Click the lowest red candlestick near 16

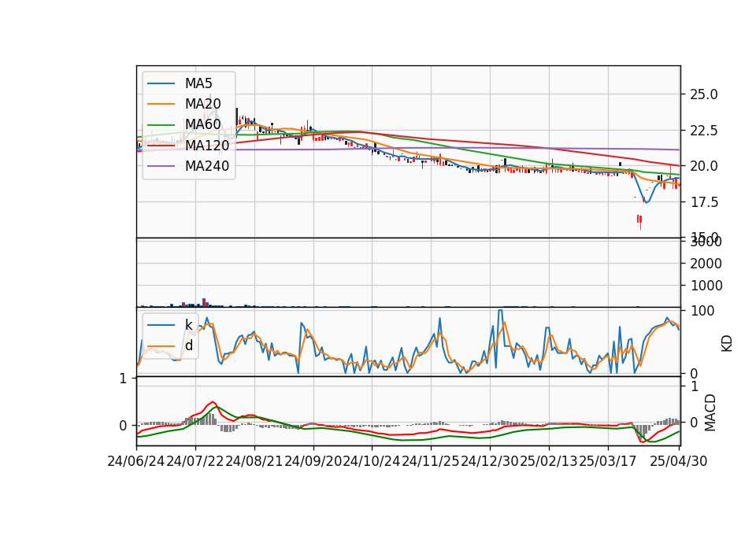pos(639,221)
